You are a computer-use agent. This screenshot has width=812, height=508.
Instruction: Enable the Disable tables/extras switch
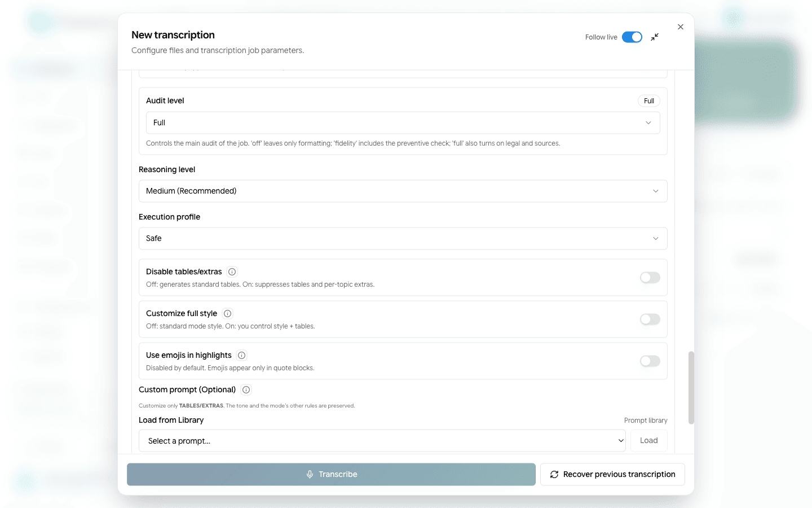point(650,278)
